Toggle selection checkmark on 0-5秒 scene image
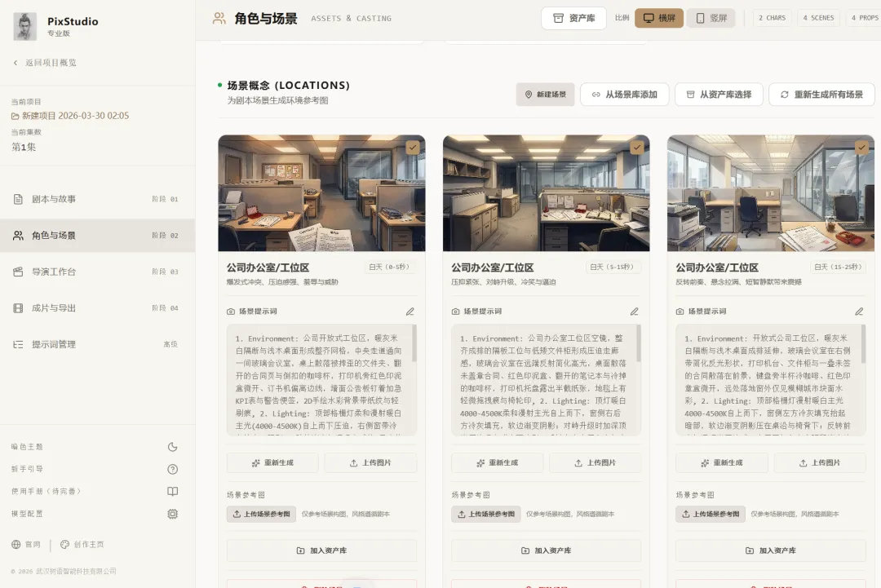This screenshot has width=881, height=588. pyautogui.click(x=413, y=148)
